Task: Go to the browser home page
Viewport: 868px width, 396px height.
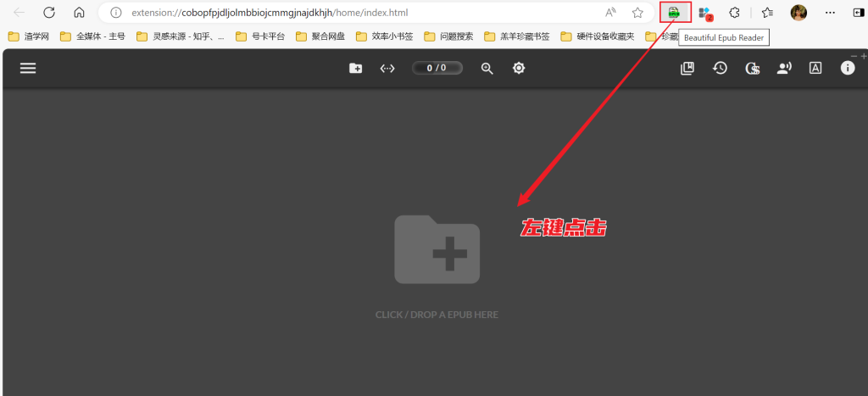Action: 79,13
